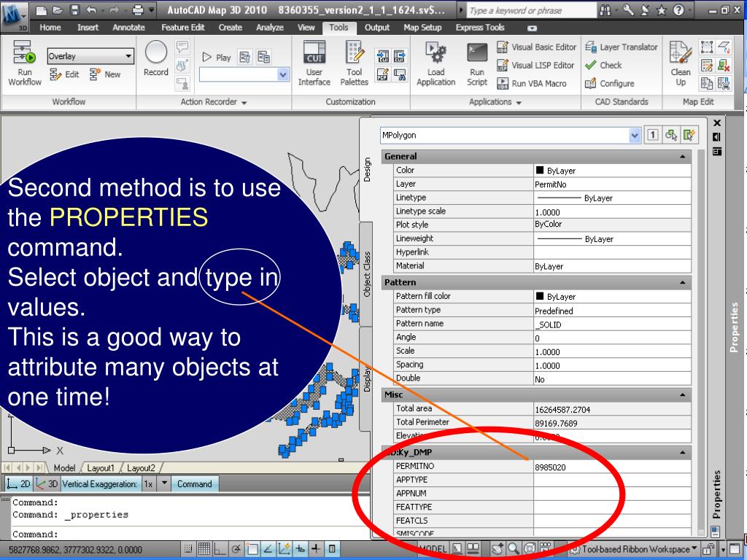Screen dimensions: 747x560
Task: Open the Annotate ribbon tab
Action: [x=128, y=28]
